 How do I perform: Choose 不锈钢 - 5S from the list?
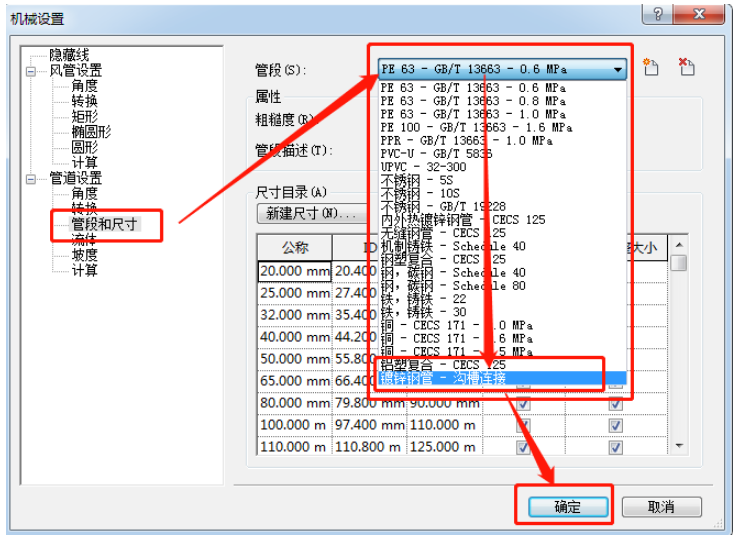503,180
